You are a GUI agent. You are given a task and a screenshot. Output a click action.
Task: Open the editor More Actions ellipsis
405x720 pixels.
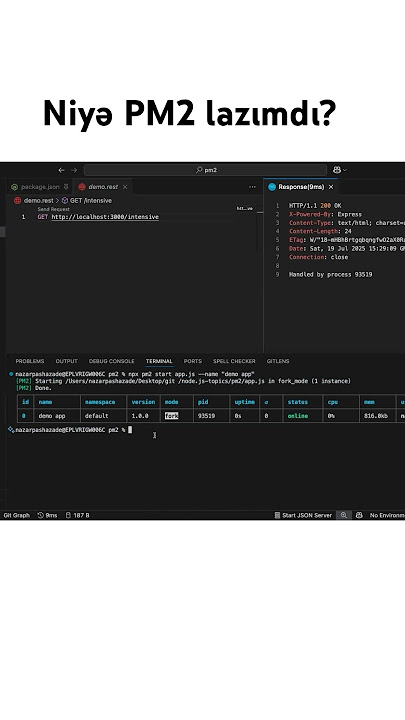pyautogui.click(x=252, y=187)
